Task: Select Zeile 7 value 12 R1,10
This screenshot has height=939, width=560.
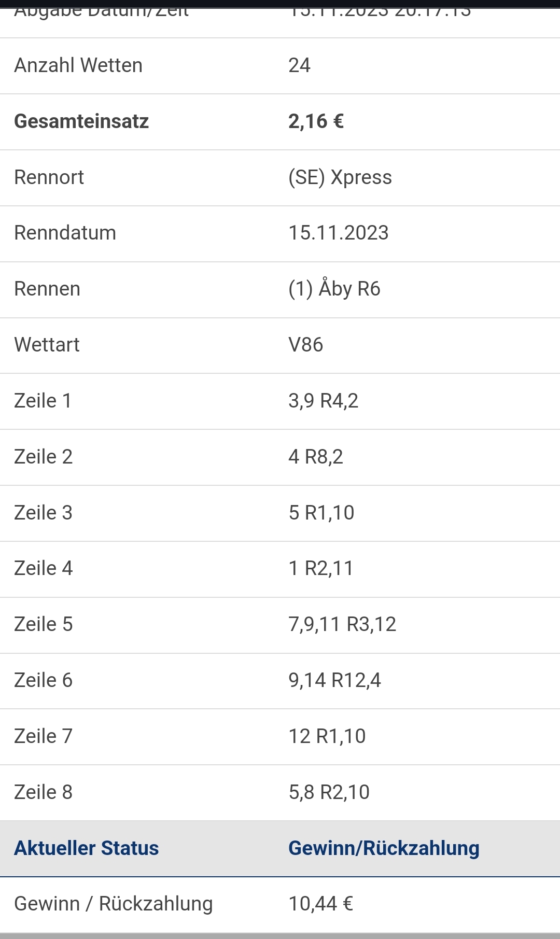Action: [x=327, y=736]
